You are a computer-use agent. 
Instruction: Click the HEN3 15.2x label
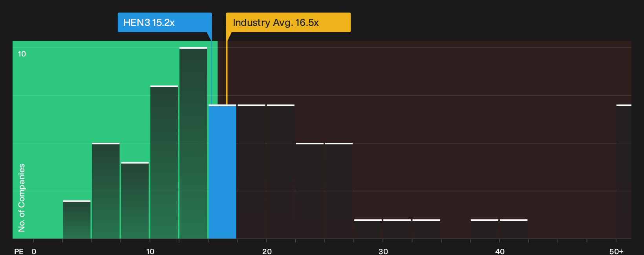[x=165, y=22]
